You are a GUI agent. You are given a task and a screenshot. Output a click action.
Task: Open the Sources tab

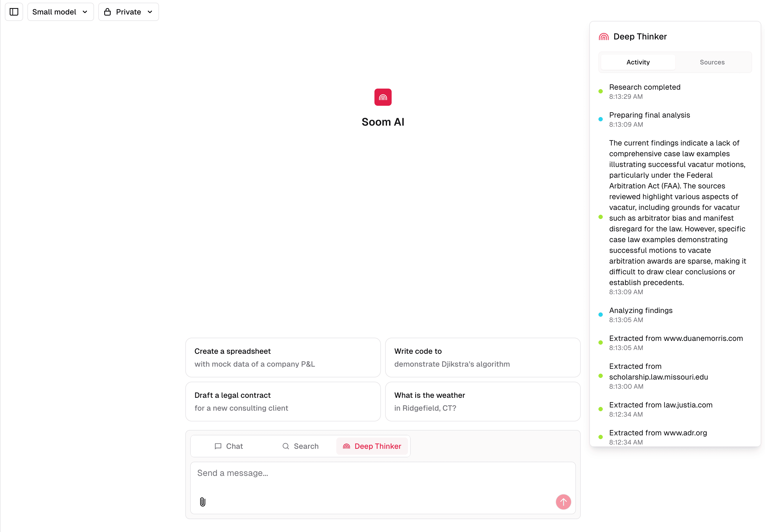tap(712, 62)
